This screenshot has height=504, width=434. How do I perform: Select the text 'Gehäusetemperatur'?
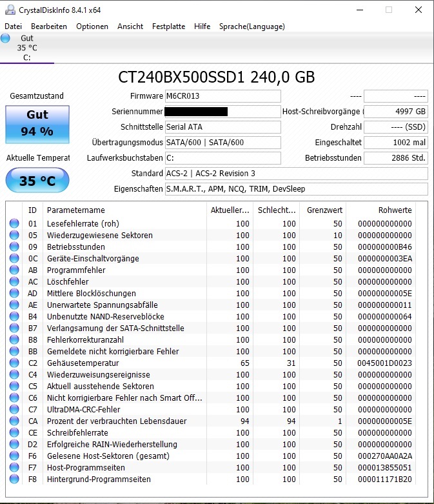pyautogui.click(x=83, y=363)
